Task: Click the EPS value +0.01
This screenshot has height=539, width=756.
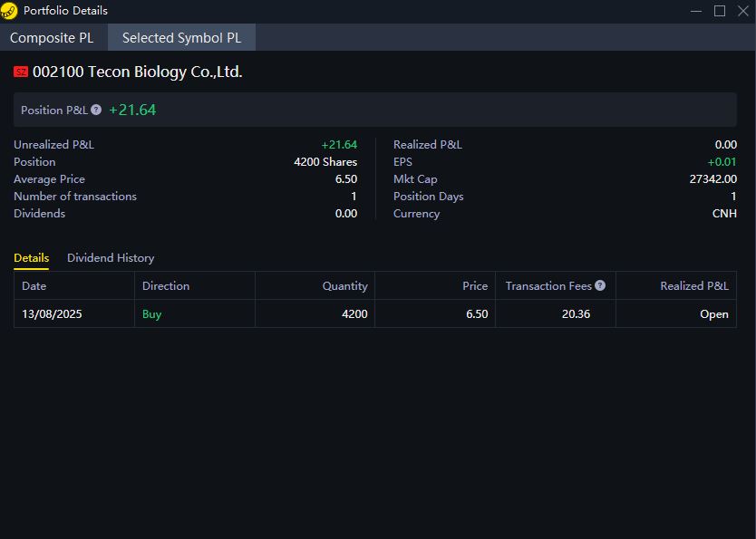Action: (722, 162)
